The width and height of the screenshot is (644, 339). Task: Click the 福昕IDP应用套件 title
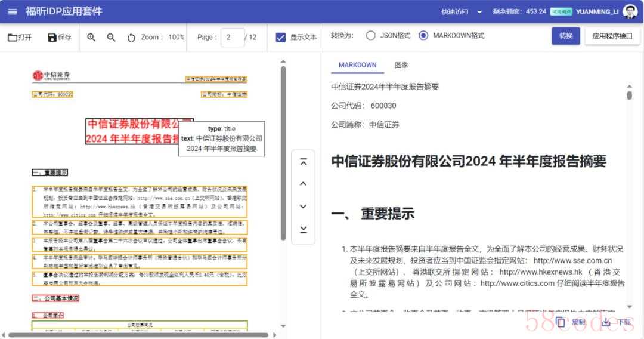click(x=64, y=11)
